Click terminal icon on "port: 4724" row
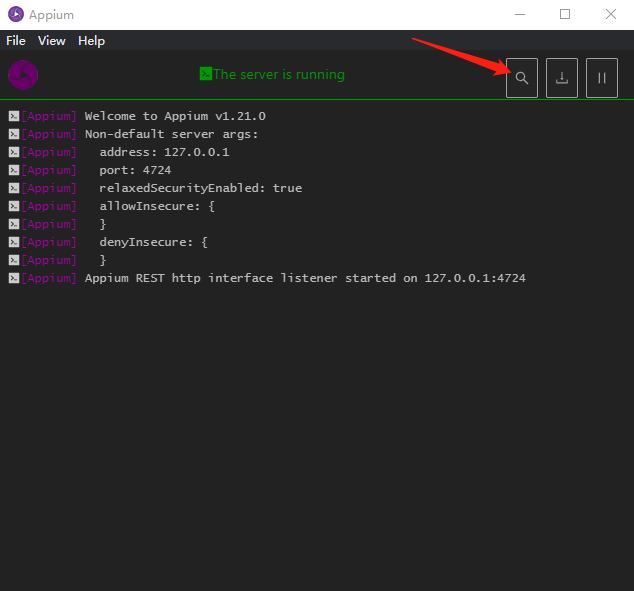 pos(14,170)
